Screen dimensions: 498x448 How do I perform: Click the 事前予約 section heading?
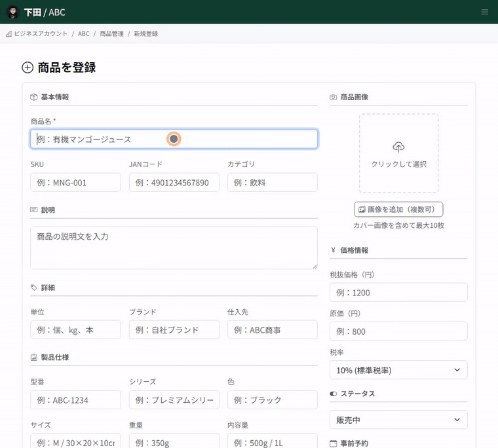pos(354,443)
